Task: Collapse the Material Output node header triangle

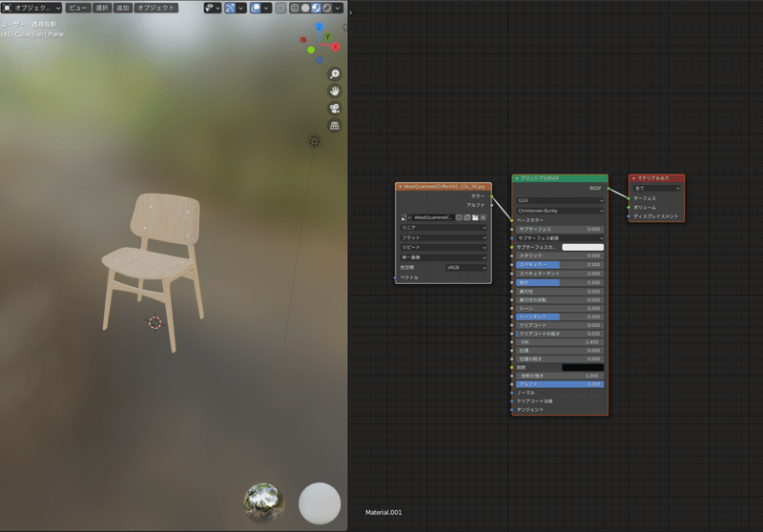Action: (633, 178)
